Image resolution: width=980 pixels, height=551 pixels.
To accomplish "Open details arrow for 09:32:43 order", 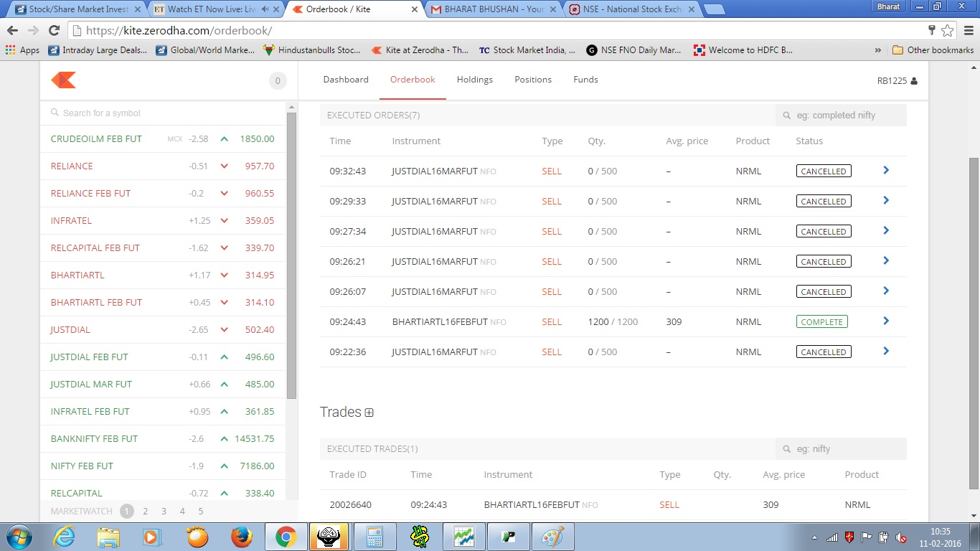I will pyautogui.click(x=886, y=171).
